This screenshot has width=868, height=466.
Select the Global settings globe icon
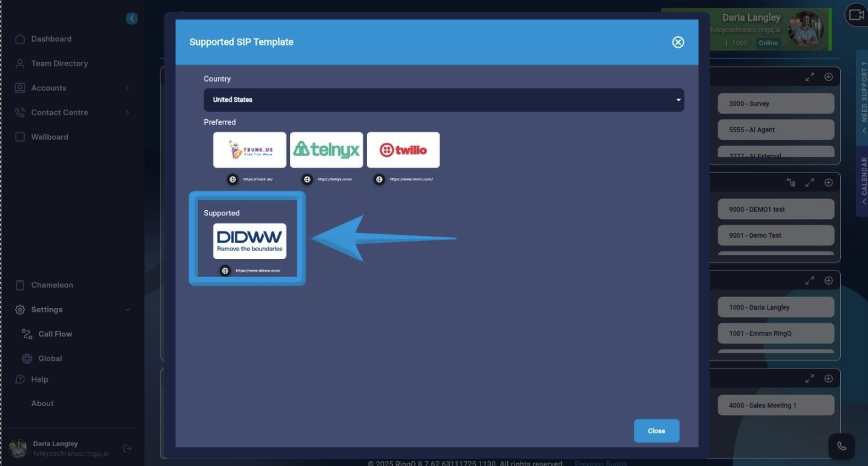tap(26, 358)
